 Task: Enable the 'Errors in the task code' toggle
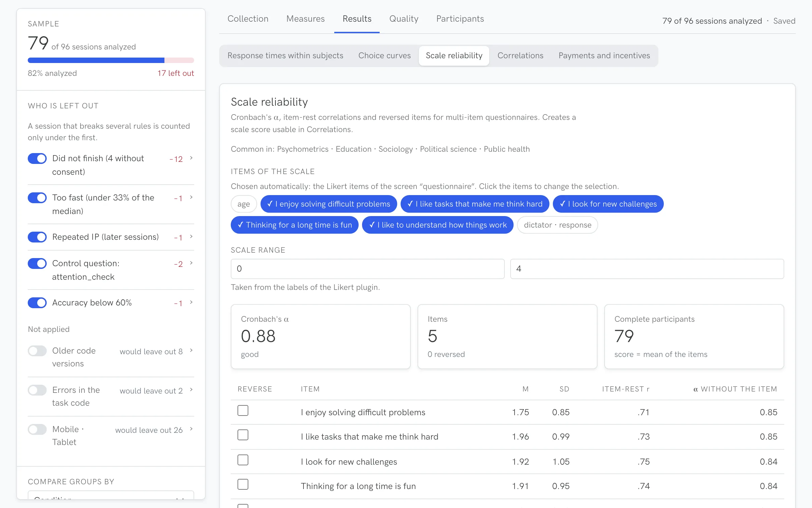37,390
